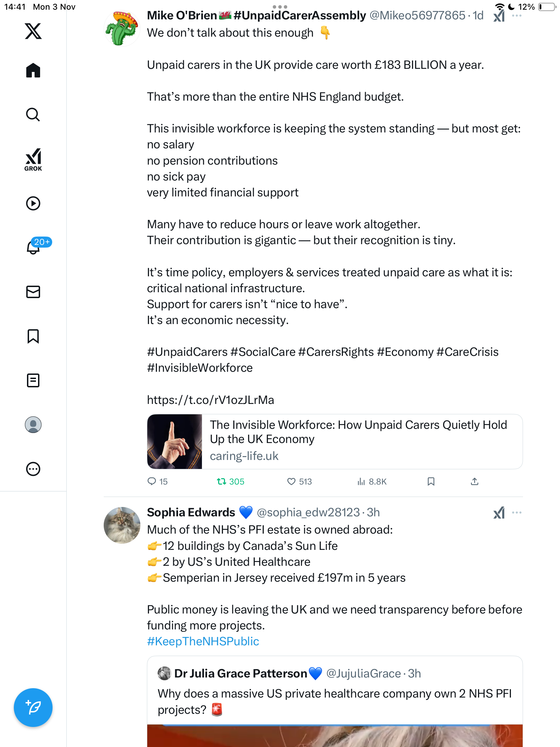The image size is (560, 747).
Task: Open the #KeepTheNHSPublic hashtag link
Action: 203,641
